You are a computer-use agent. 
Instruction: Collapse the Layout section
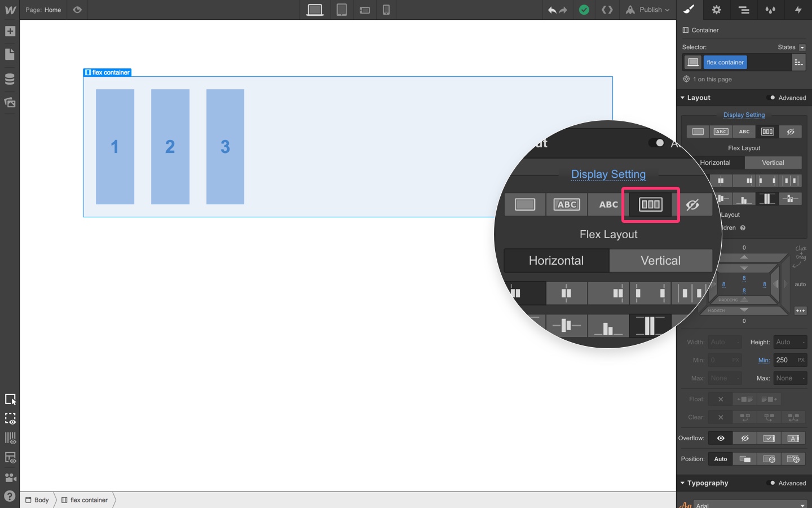(683, 98)
